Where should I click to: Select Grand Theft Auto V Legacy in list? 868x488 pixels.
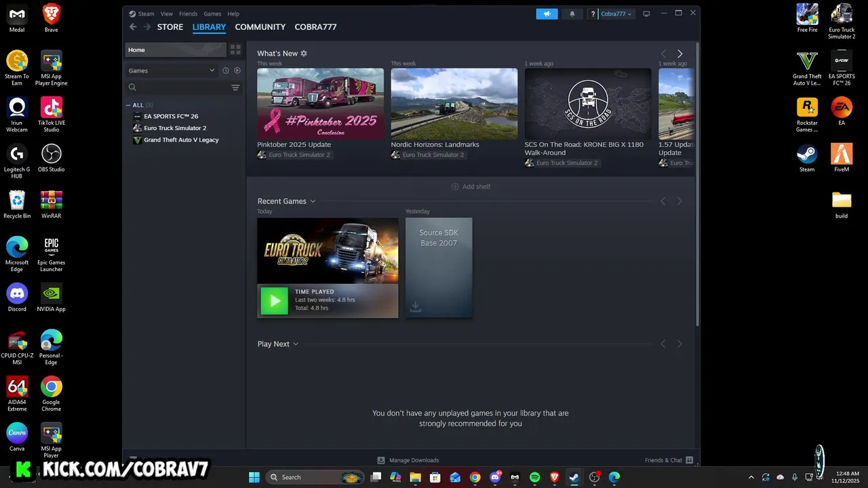pyautogui.click(x=181, y=140)
